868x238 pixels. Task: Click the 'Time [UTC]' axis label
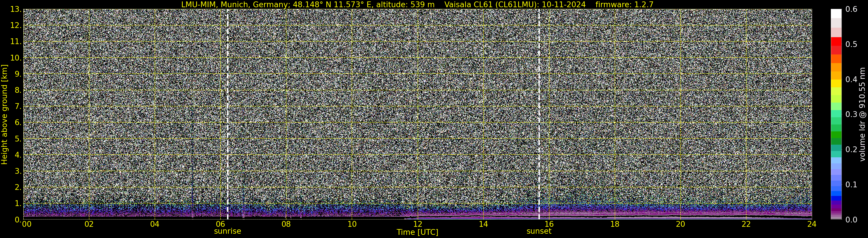coord(417,232)
